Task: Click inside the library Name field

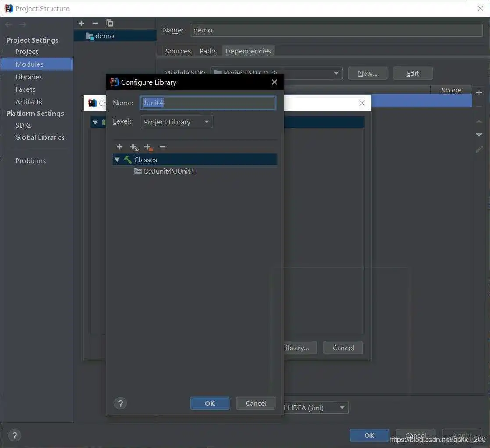Action: [x=208, y=103]
